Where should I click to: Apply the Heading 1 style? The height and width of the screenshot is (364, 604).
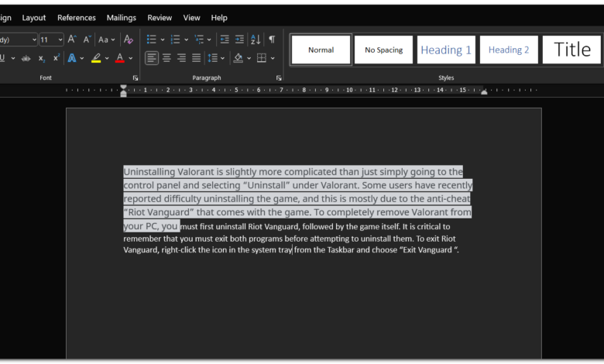point(446,50)
